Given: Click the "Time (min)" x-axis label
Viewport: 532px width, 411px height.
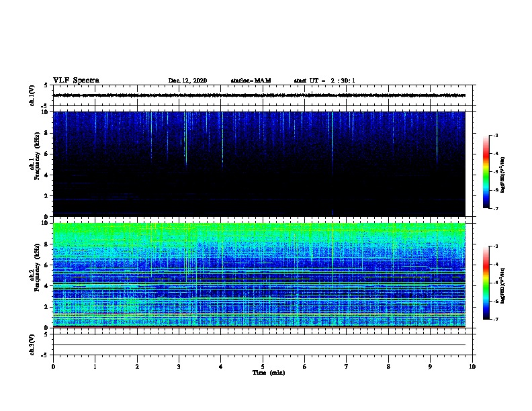Looking at the screenshot, I should point(269,373).
